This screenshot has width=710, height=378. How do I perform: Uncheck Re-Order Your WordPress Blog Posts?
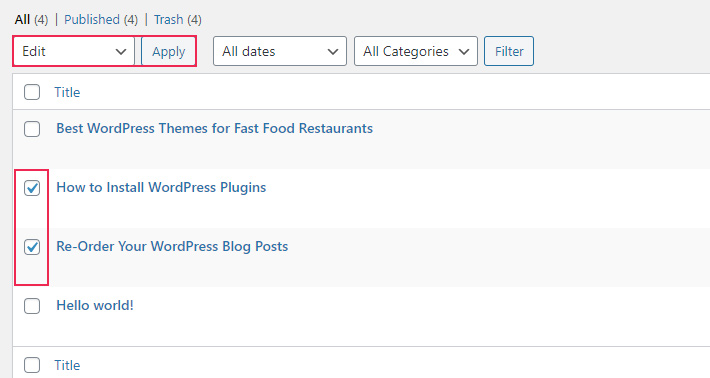point(32,247)
